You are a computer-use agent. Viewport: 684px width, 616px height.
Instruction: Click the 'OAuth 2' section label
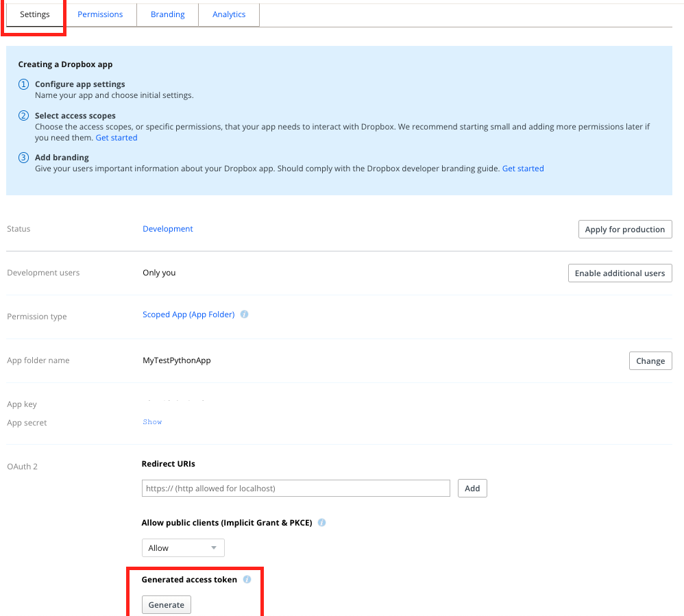pos(22,467)
